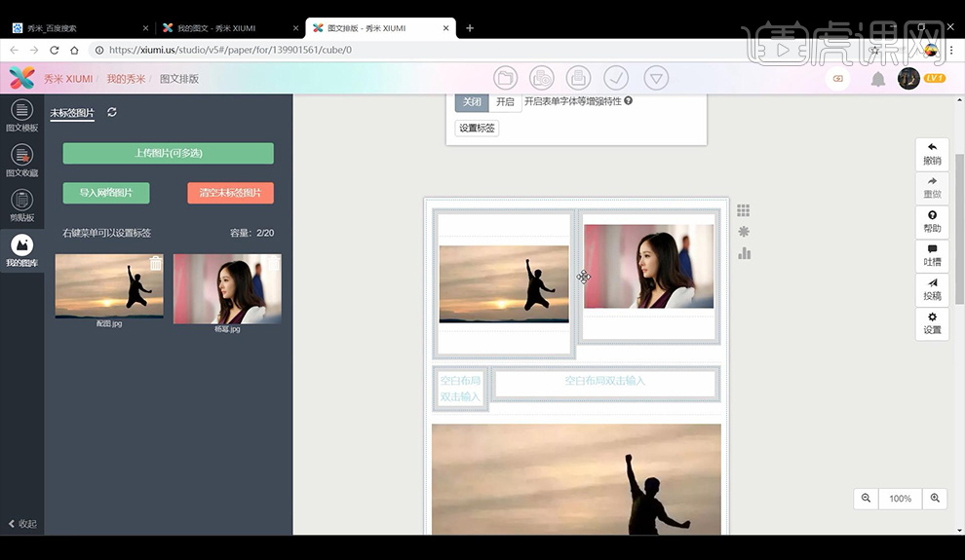
Task: Open 吐槽 feedback from right panel
Action: point(932,255)
